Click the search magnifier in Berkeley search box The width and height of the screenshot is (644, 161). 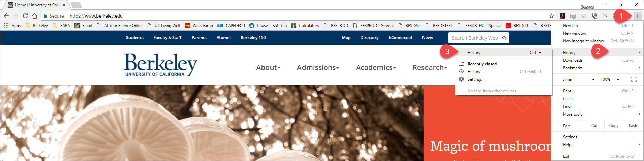pos(504,38)
